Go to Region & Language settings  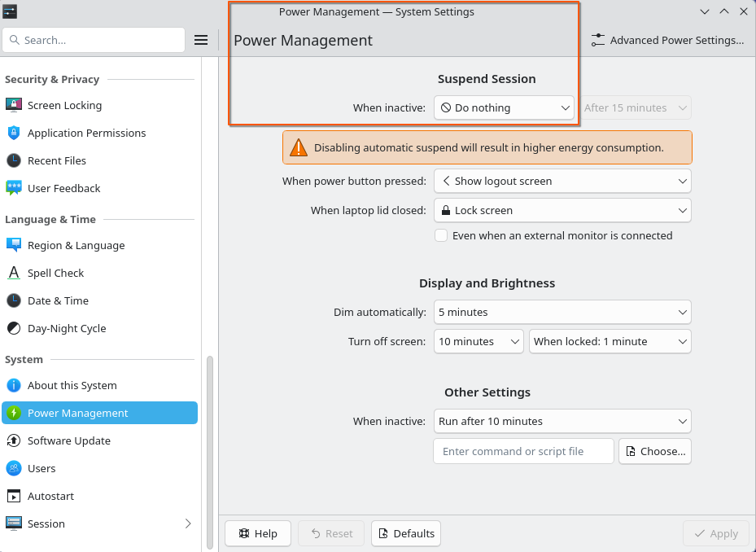click(x=76, y=245)
